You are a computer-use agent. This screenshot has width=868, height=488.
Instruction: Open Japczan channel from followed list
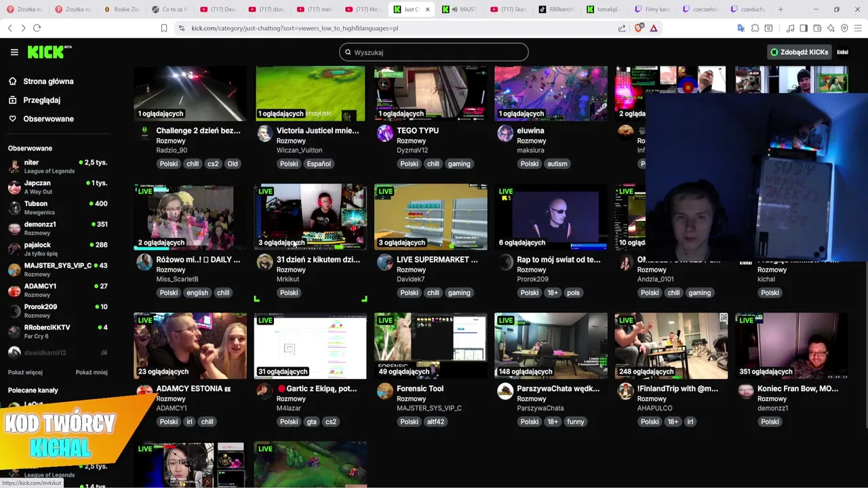(x=58, y=187)
